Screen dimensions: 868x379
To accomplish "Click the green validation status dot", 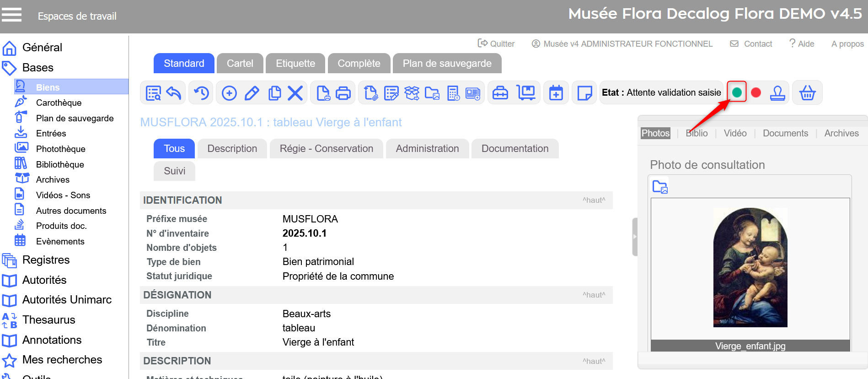I will (737, 92).
